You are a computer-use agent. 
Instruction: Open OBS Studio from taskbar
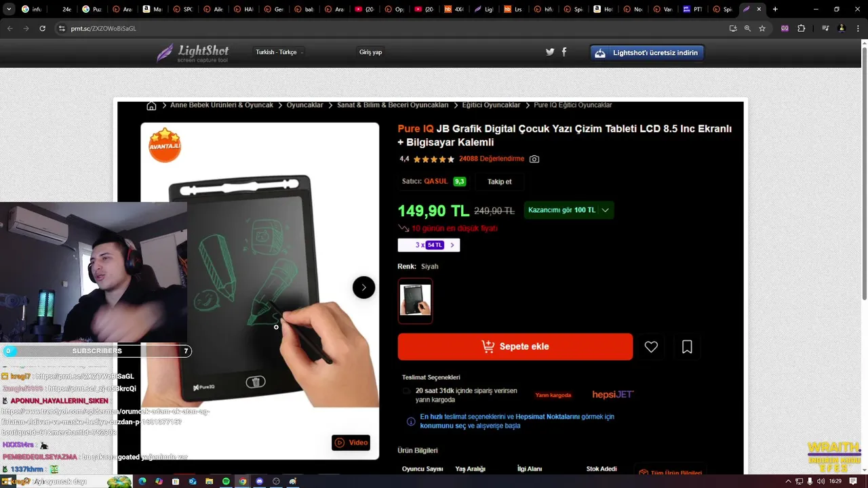pos(276,481)
